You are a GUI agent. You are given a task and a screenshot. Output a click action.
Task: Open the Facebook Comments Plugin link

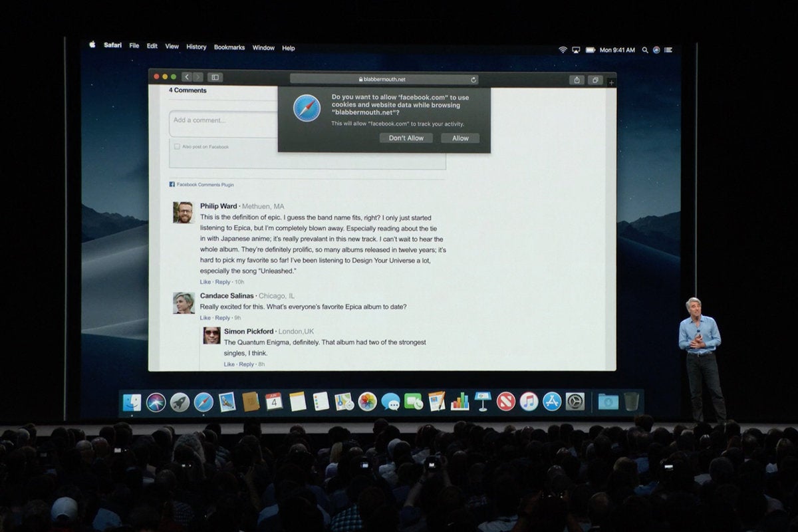point(201,184)
